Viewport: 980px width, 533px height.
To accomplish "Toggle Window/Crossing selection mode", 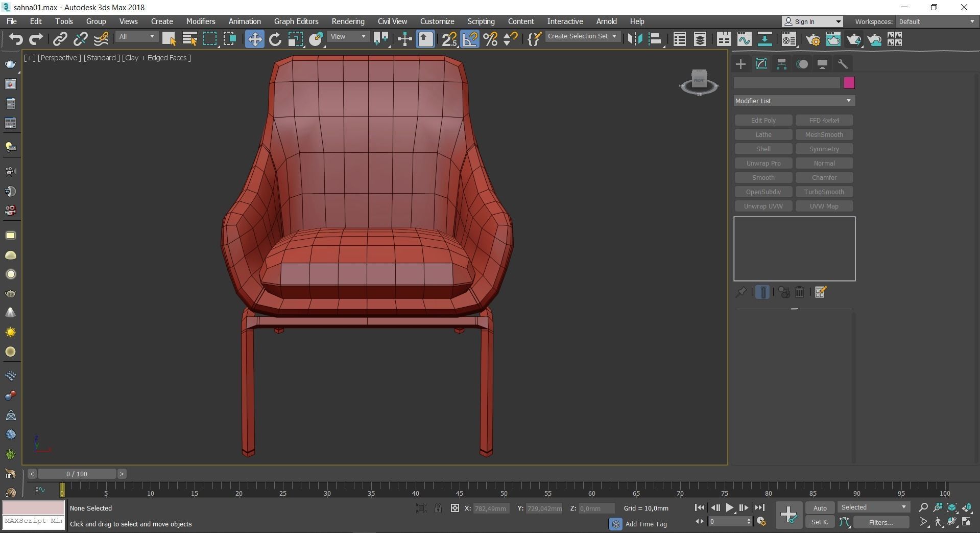I will (230, 39).
